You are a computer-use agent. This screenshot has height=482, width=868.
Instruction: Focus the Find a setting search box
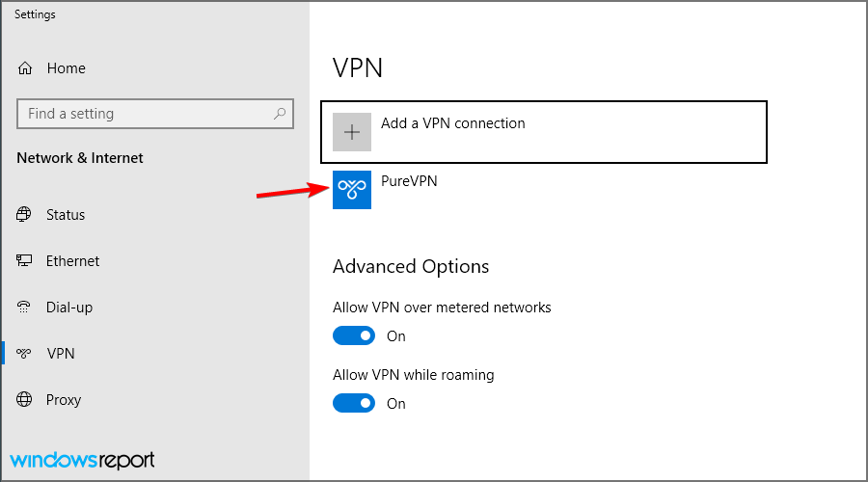155,114
